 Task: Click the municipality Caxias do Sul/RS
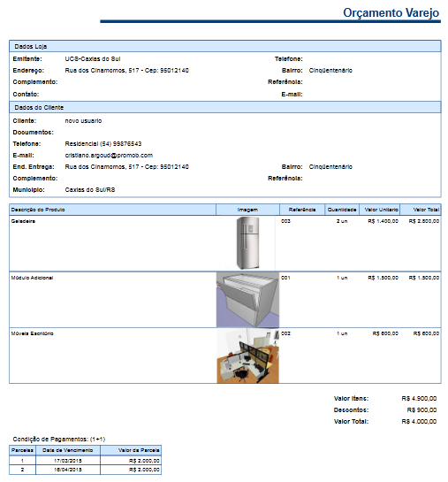click(90, 189)
